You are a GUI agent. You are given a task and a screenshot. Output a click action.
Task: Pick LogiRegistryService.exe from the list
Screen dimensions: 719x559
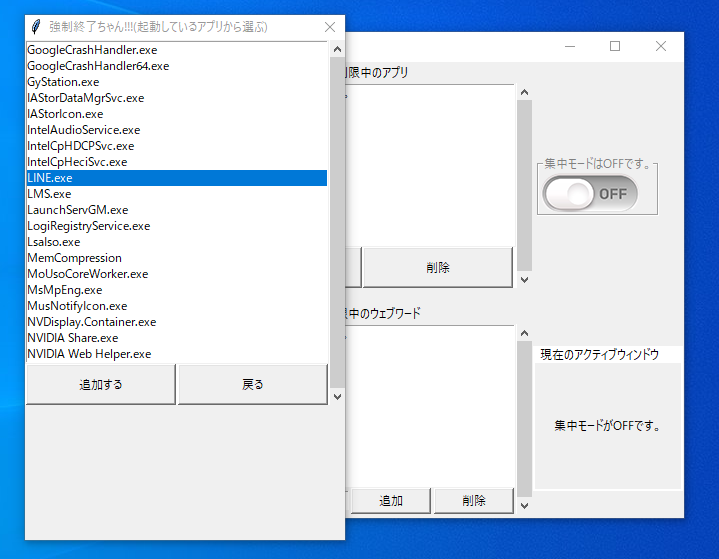(x=88, y=226)
